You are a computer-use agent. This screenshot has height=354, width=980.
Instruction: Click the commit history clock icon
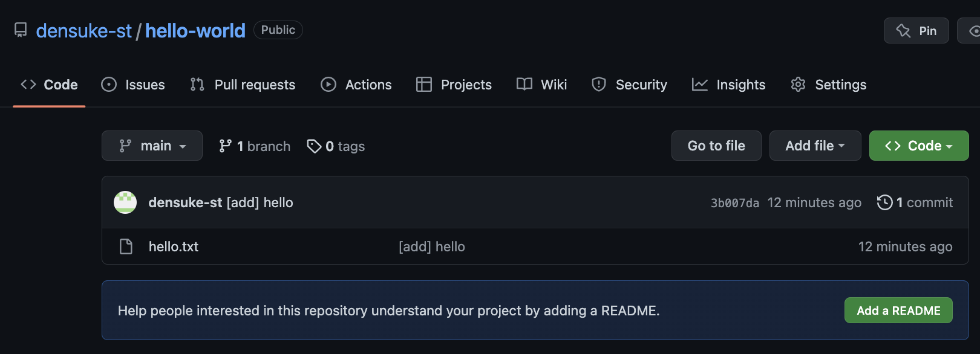click(x=884, y=202)
